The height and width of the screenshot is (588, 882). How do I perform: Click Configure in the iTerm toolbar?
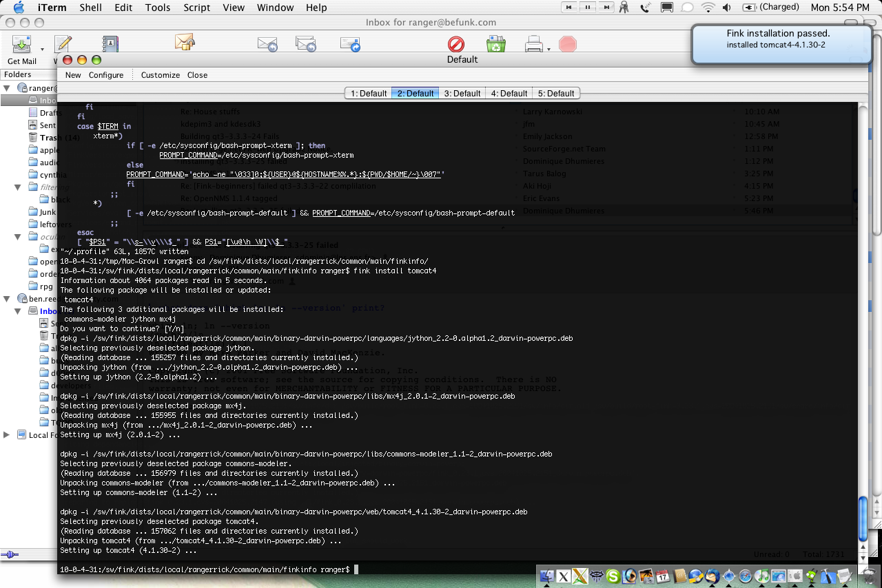[106, 75]
